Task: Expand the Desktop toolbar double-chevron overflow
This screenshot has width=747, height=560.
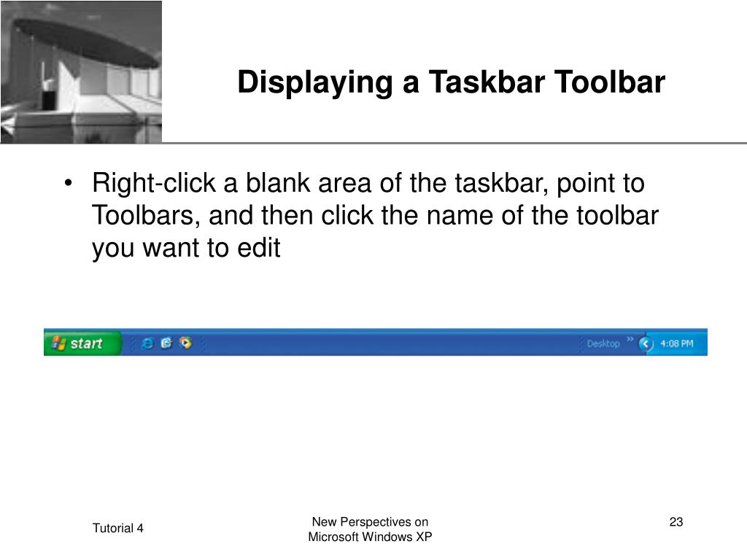Action: point(630,339)
